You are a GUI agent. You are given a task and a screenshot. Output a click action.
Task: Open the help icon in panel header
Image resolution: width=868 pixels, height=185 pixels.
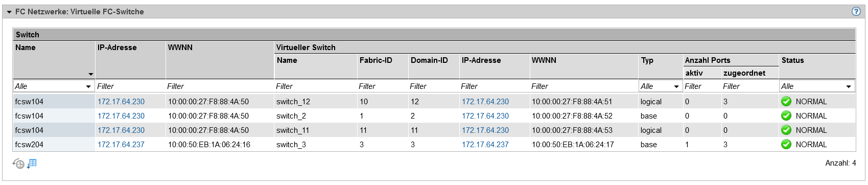[x=856, y=11]
